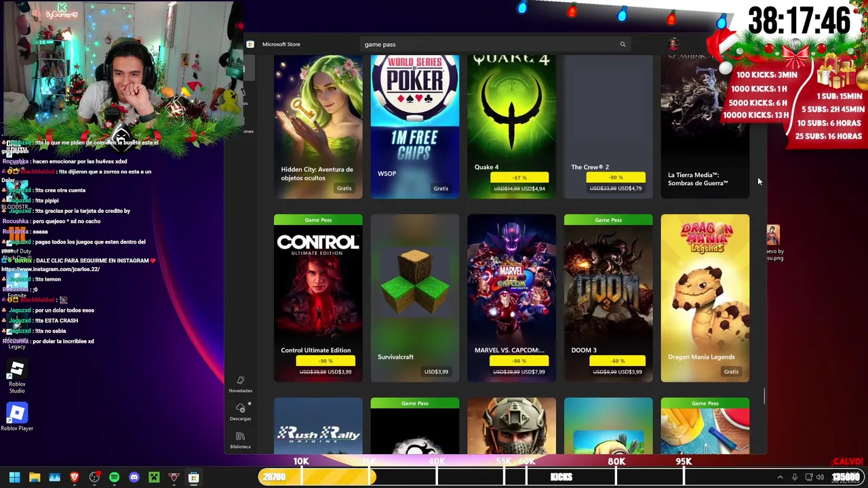The height and width of the screenshot is (488, 868).
Task: Launch Brave browser from the taskbar
Action: 75,477
